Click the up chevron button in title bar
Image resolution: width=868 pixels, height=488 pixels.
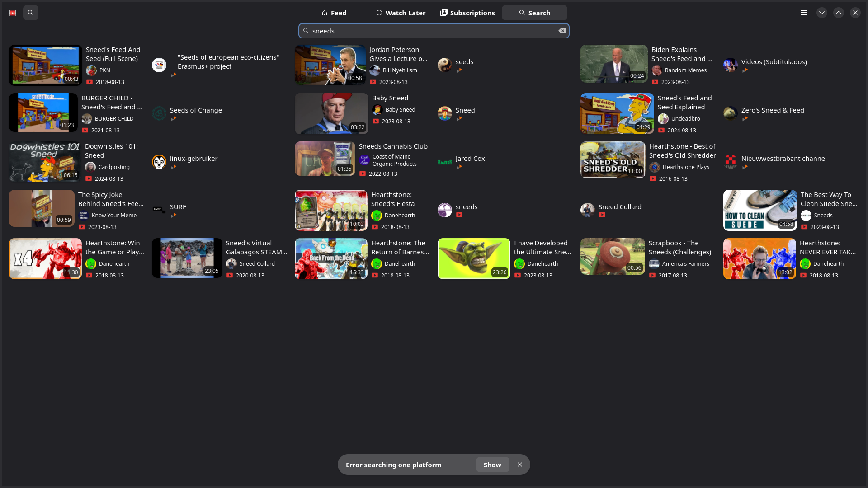[838, 13]
